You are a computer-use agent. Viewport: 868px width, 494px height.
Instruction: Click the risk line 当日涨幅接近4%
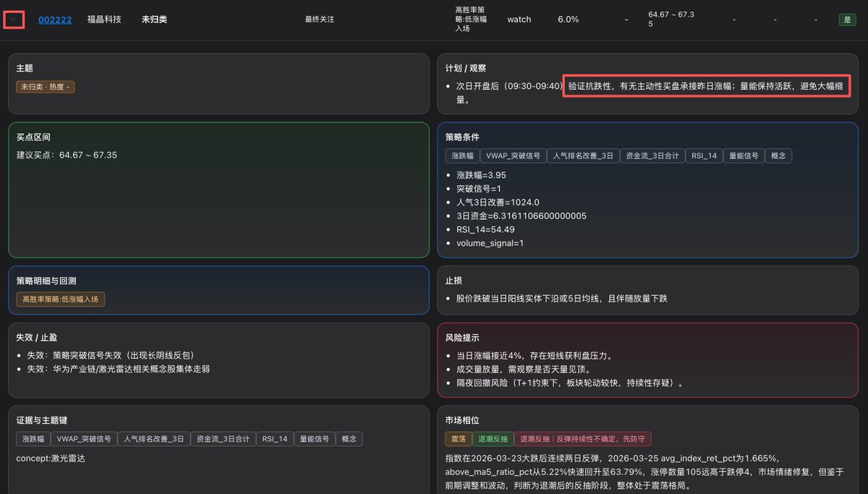535,356
